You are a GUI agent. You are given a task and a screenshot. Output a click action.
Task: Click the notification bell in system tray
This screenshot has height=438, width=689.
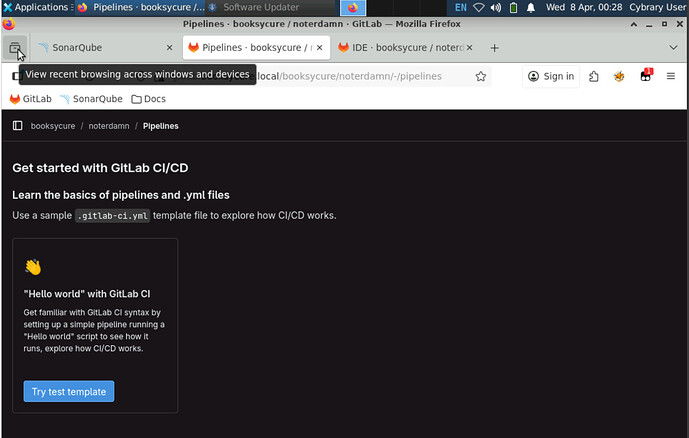[530, 7]
